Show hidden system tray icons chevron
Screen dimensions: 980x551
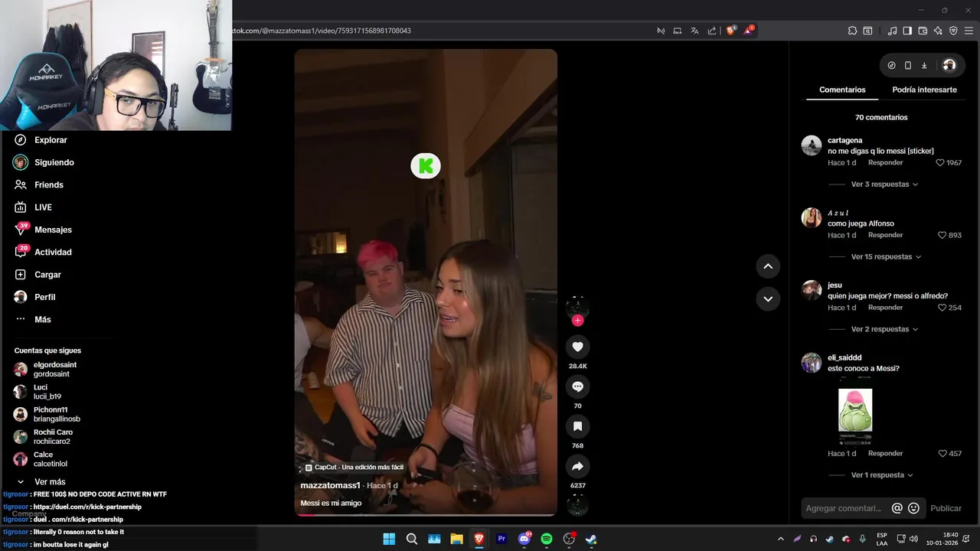(780, 539)
